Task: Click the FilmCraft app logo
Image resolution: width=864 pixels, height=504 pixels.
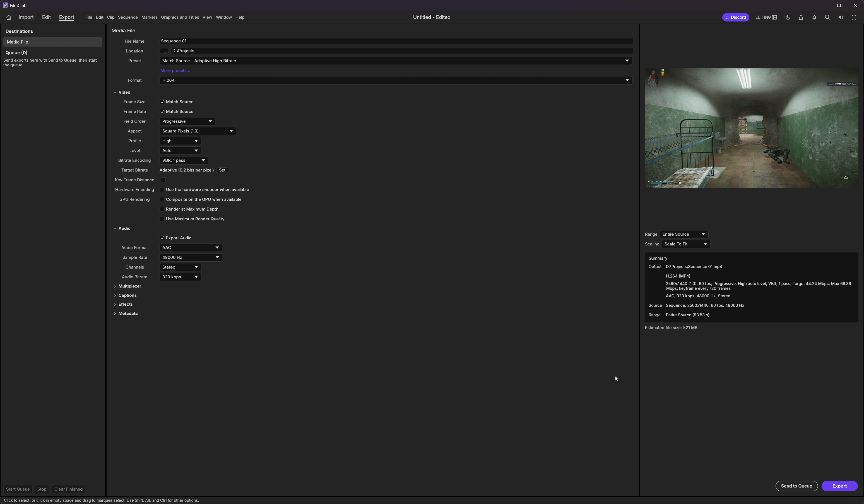Action: [6, 6]
